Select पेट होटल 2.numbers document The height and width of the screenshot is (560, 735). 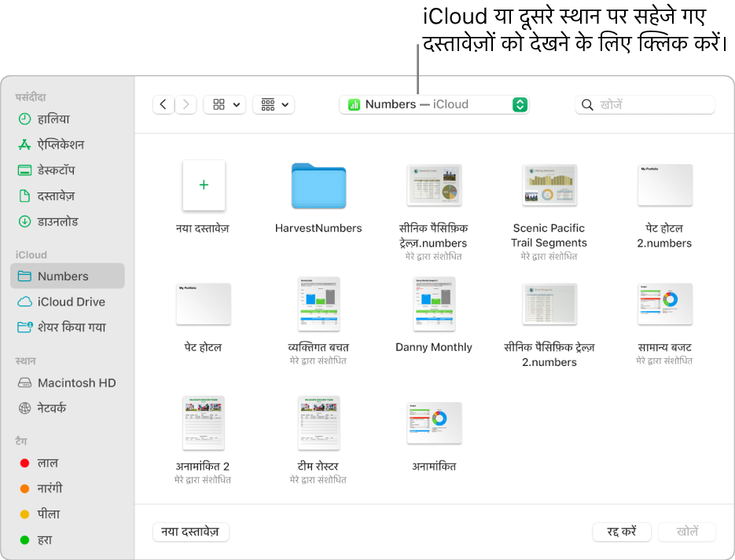(x=665, y=185)
